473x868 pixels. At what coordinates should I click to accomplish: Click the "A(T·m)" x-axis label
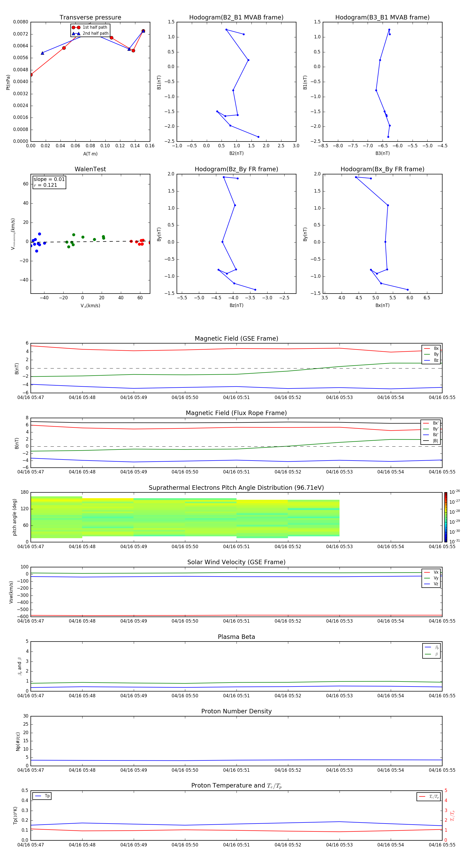[x=90, y=154]
